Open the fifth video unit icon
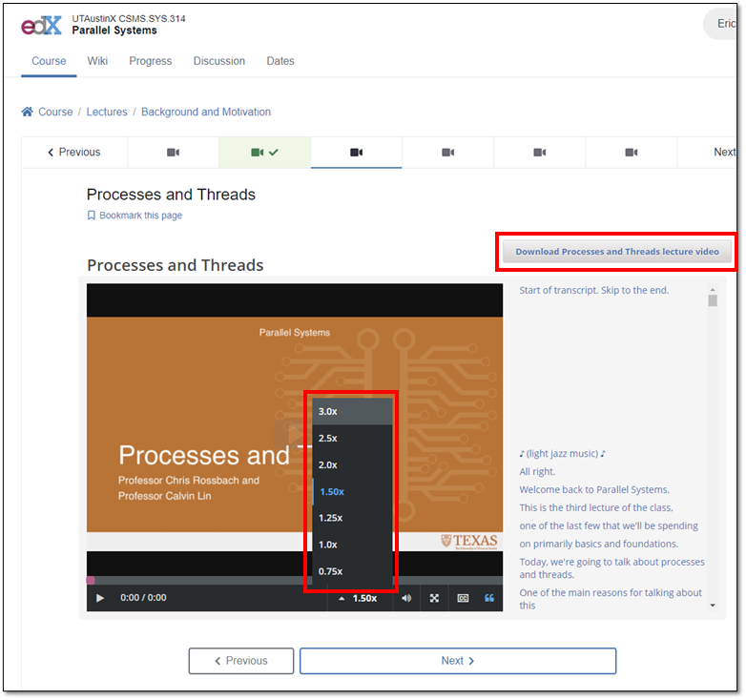 point(540,153)
